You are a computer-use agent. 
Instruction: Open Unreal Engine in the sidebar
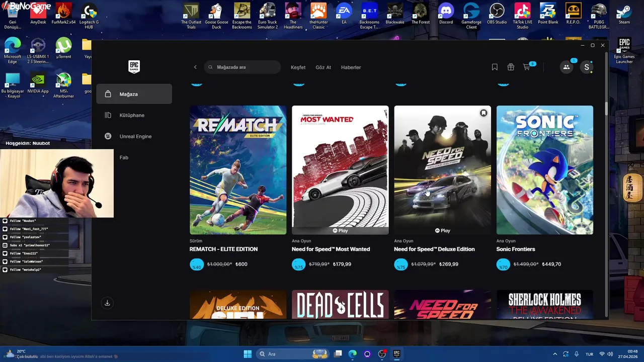[134, 136]
